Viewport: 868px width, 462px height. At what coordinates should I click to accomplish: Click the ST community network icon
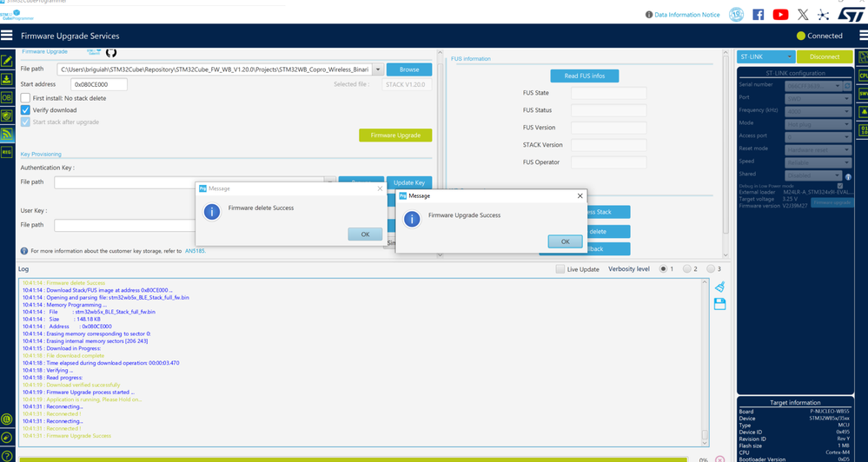coord(823,15)
